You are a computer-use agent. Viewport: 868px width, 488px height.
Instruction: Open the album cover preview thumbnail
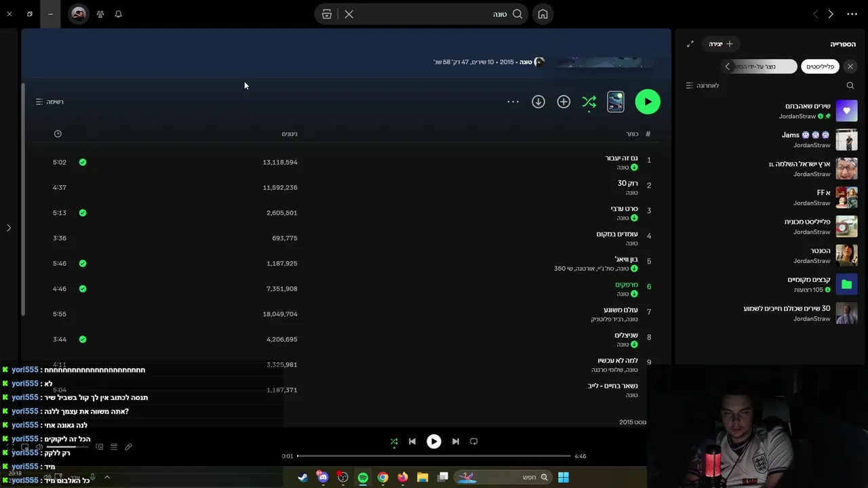[x=616, y=102]
